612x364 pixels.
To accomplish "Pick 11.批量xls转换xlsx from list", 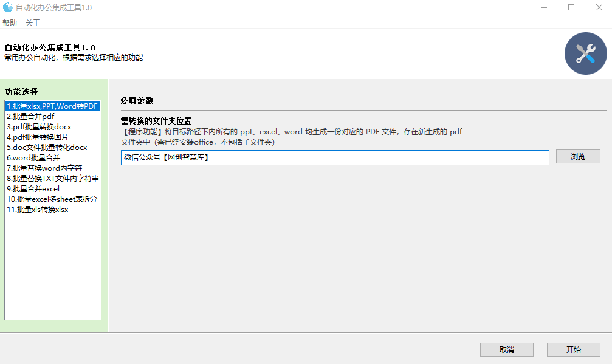I will coord(53,210).
